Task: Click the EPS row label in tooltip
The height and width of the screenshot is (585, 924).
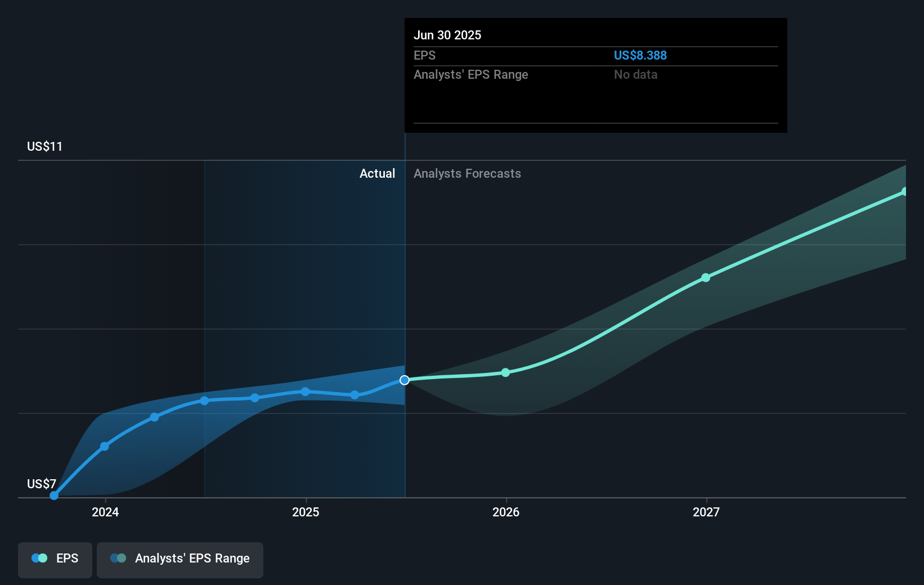Action: (424, 55)
